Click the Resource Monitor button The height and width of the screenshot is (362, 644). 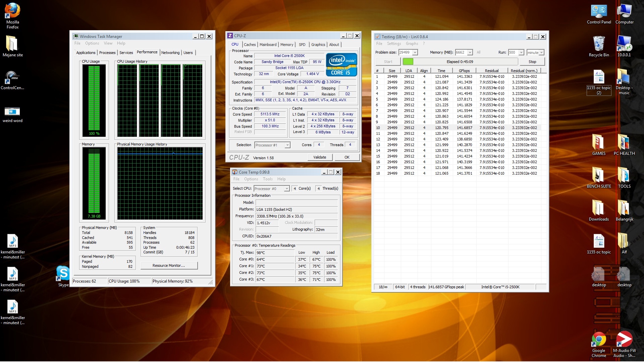[x=169, y=265]
